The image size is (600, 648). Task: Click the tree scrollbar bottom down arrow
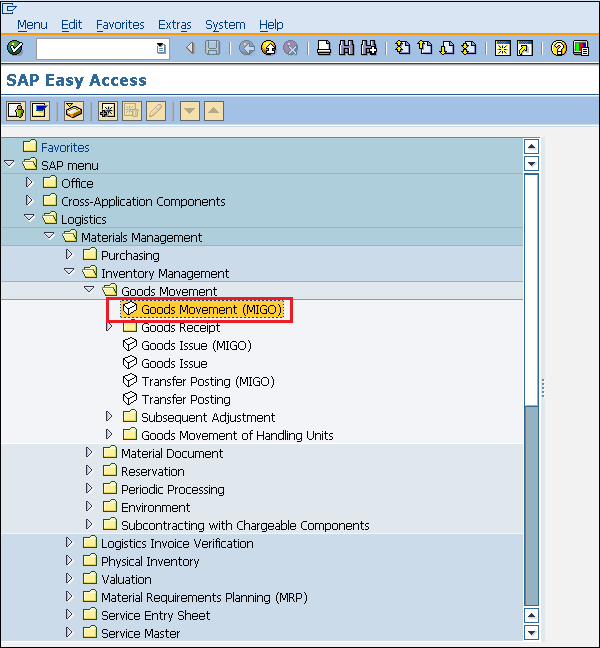531,632
